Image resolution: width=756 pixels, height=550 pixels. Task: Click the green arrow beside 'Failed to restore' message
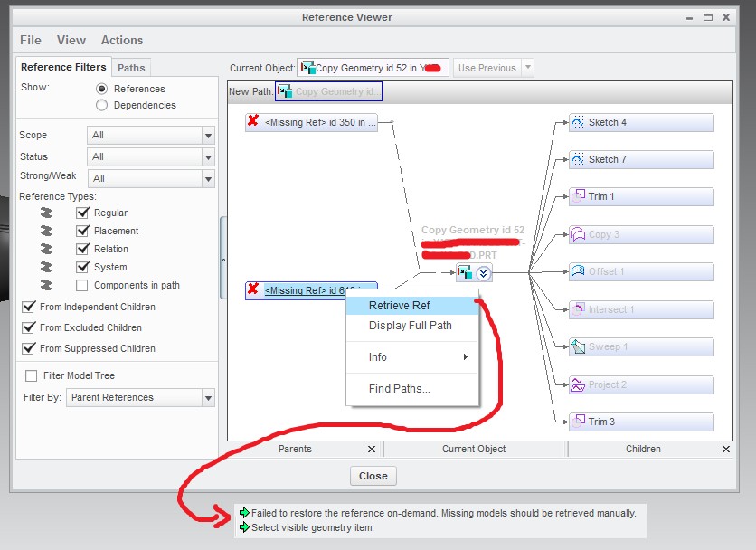[244, 512]
